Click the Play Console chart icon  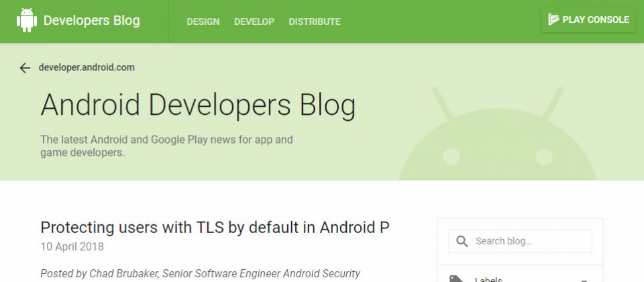click(x=553, y=19)
